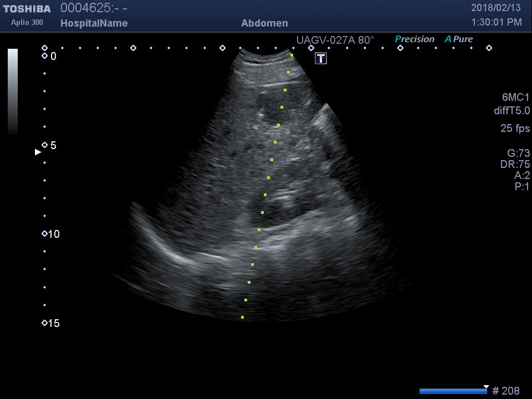Select the topmost green guide line dot
Viewport: 532px width, 399px height.
click(291, 55)
